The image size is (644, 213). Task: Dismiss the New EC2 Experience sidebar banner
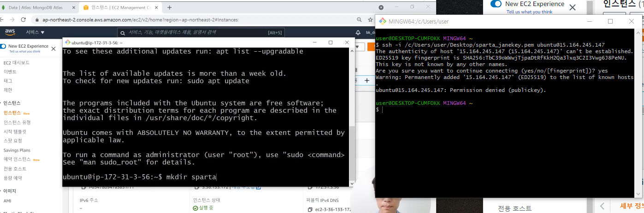54,49
